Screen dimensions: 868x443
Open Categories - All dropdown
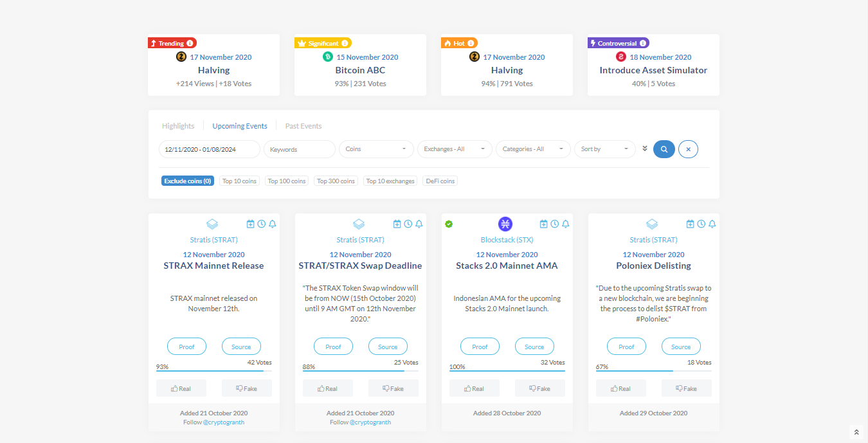point(533,149)
